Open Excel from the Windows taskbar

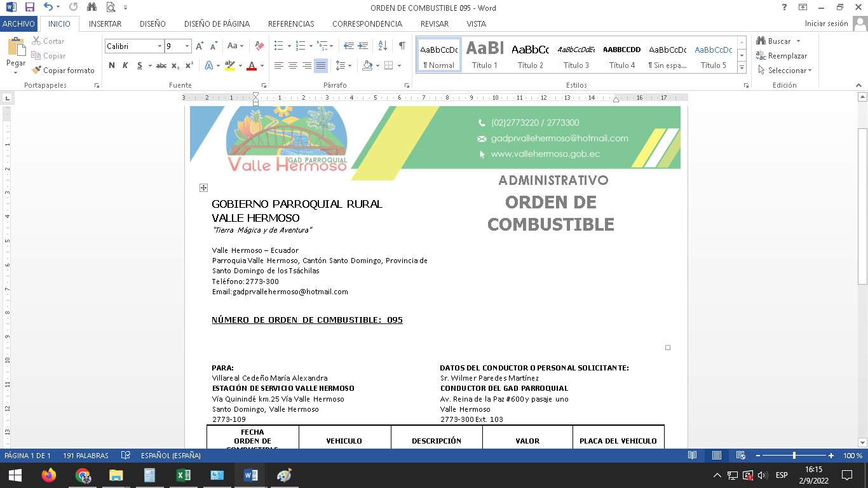click(183, 475)
